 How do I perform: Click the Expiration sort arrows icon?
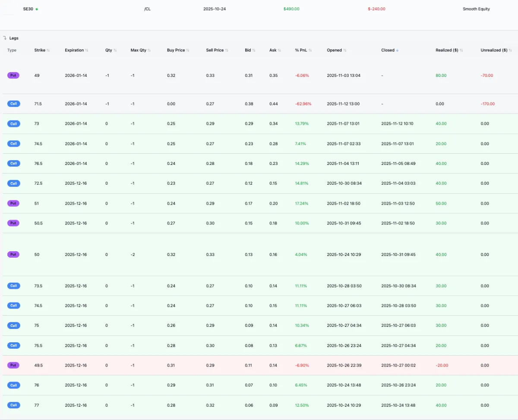(87, 51)
